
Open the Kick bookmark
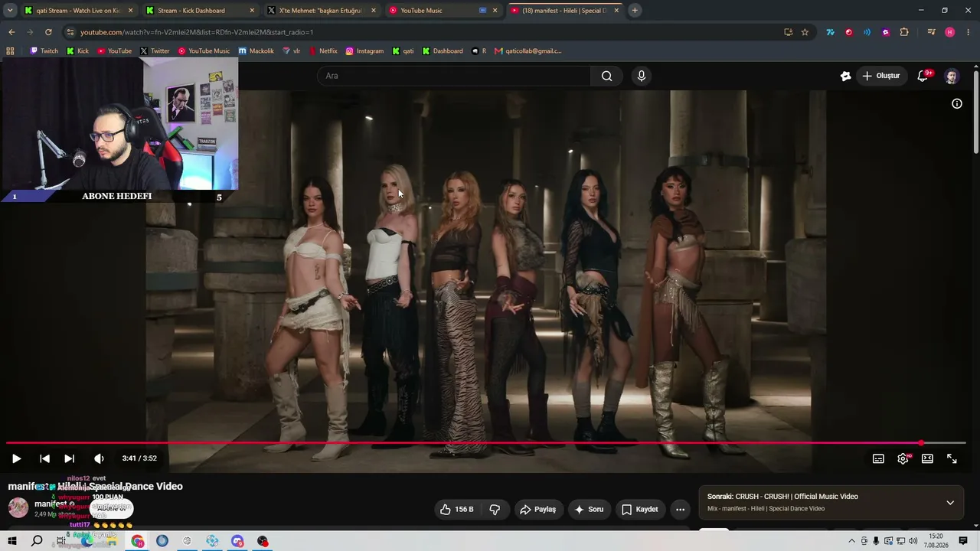pos(77,51)
